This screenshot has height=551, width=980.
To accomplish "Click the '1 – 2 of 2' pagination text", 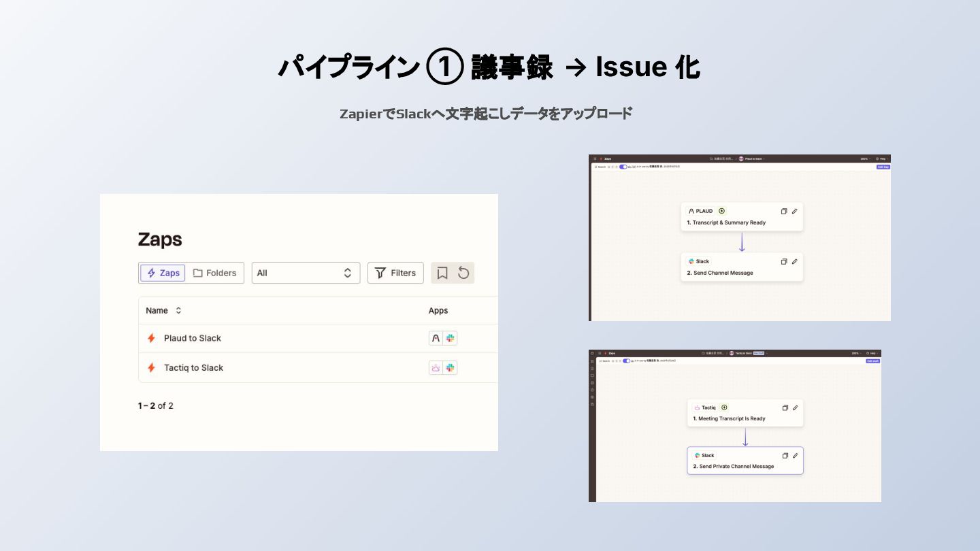I will (156, 406).
